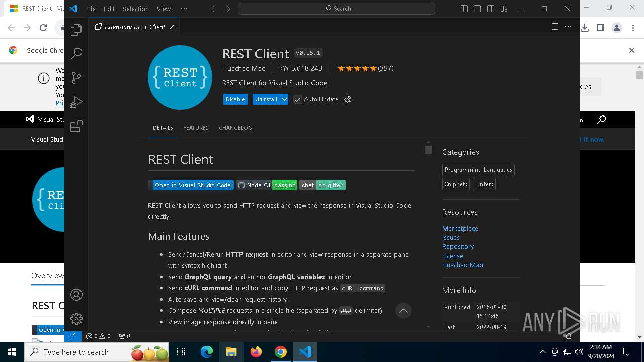Open File Explorer from taskbar

[x=231, y=352]
